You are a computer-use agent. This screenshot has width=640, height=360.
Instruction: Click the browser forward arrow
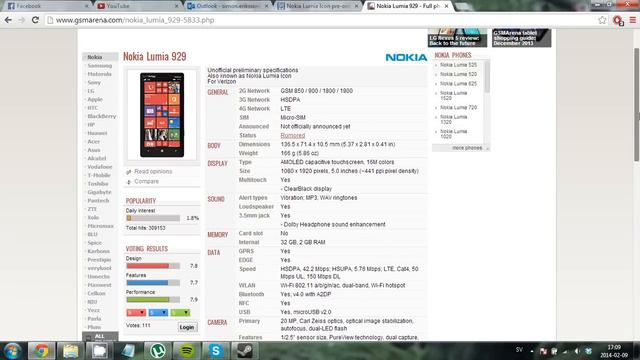pyautogui.click(x=21, y=20)
